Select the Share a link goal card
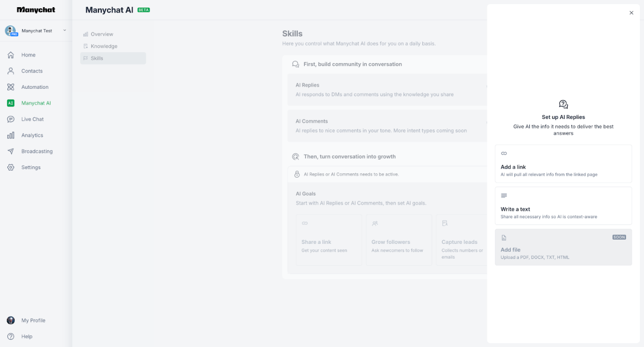This screenshot has height=347, width=644. pos(329,240)
